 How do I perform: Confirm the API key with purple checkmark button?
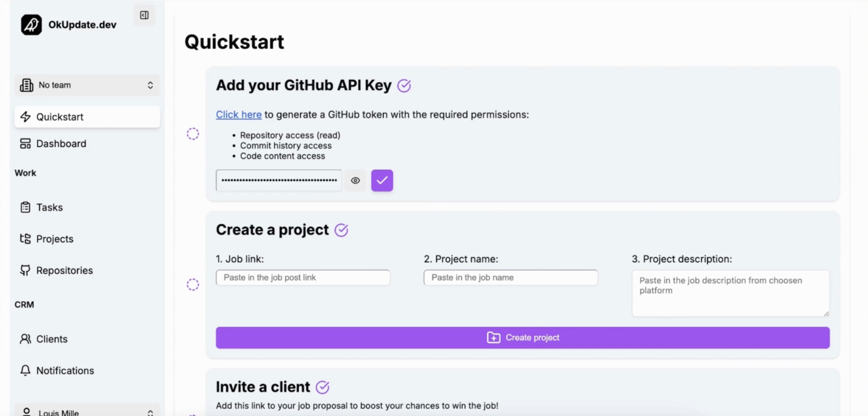click(382, 180)
